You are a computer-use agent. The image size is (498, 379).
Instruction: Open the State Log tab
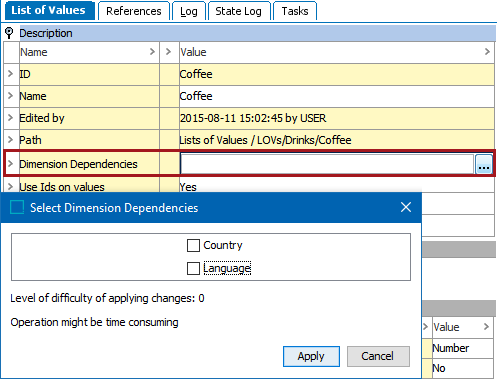[x=238, y=11]
